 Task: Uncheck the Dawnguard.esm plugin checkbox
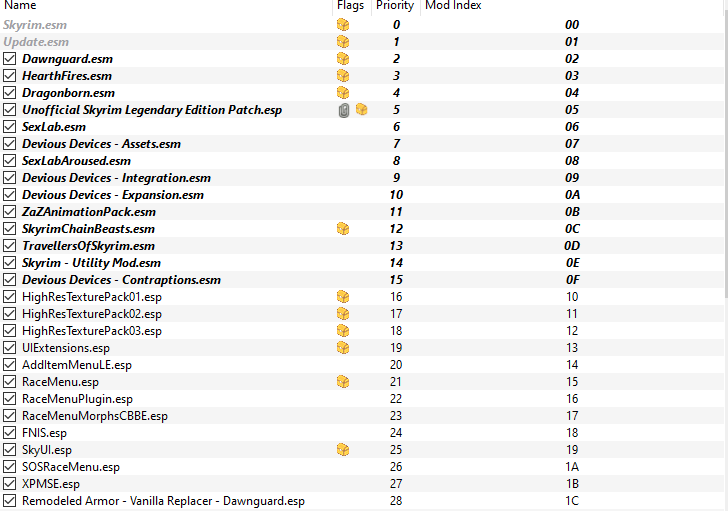pyautogui.click(x=9, y=59)
